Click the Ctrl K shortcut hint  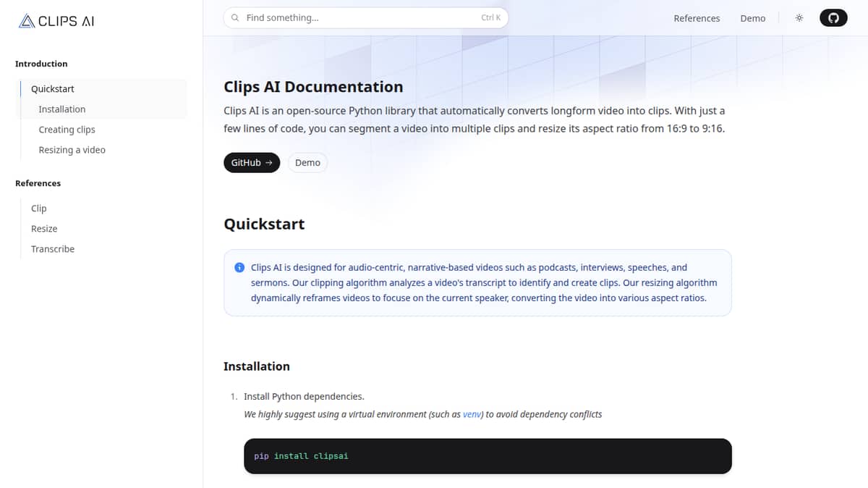[491, 18]
